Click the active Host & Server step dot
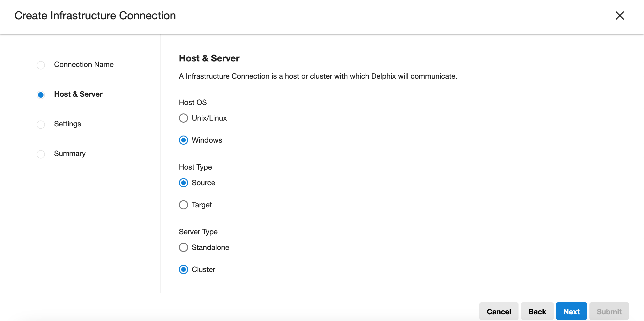This screenshot has height=321, width=644. [x=41, y=95]
